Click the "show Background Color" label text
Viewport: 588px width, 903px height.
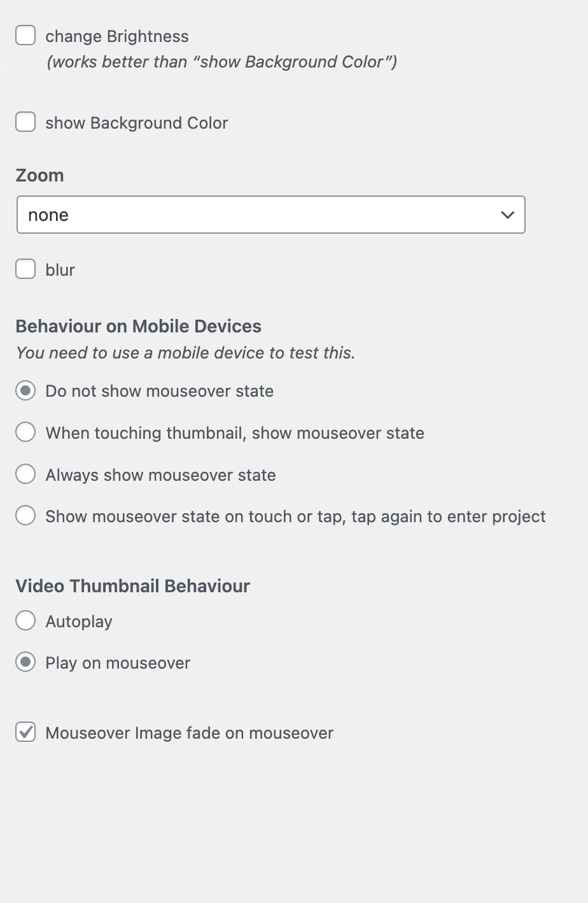(137, 123)
